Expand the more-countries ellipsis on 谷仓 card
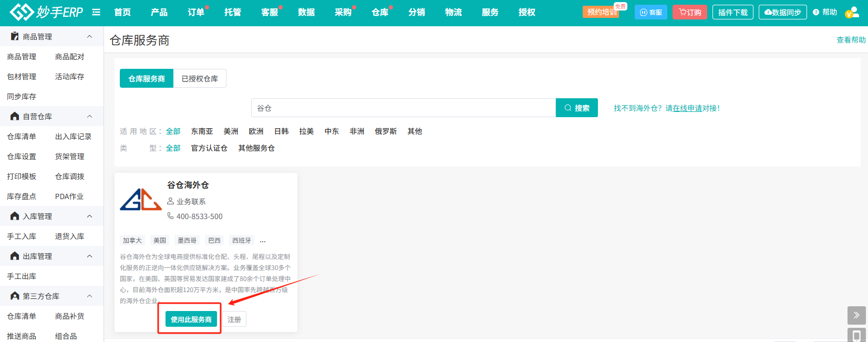 [x=263, y=241]
